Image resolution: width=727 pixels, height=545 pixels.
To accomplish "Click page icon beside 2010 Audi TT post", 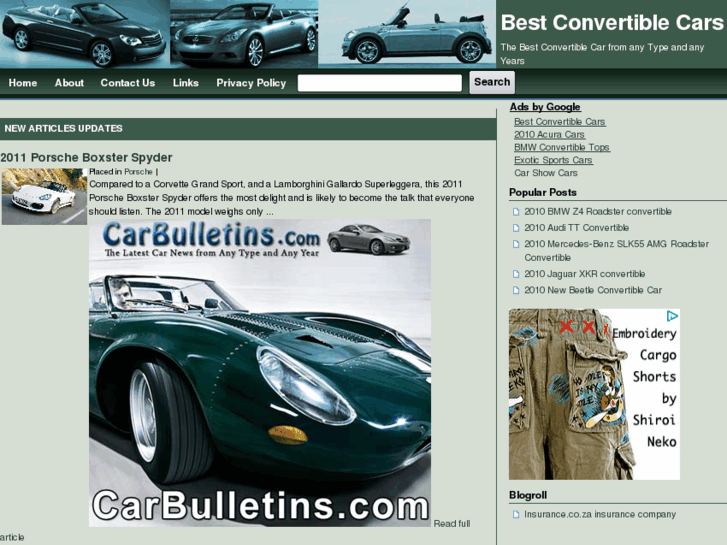I will pyautogui.click(x=516, y=228).
